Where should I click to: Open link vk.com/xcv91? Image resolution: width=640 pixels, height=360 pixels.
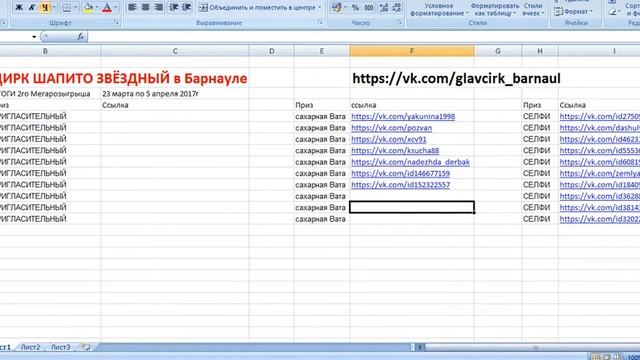389,139
